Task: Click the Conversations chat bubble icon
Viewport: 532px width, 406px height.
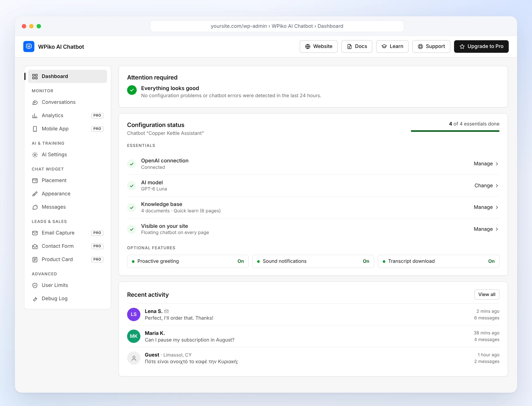Action: (x=35, y=102)
